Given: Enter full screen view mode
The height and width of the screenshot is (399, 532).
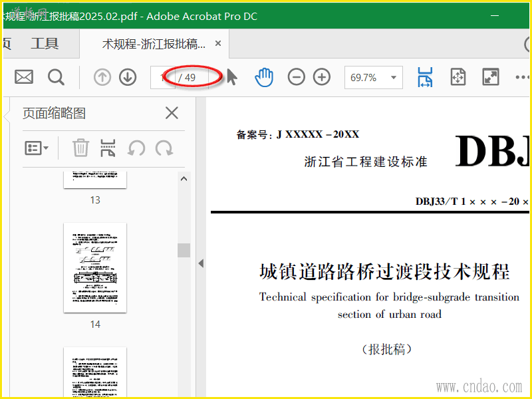Looking at the screenshot, I should 491,77.
